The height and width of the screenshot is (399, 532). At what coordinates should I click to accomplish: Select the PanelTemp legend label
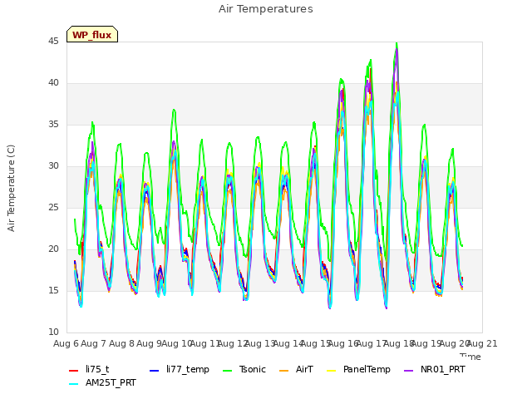(x=367, y=369)
